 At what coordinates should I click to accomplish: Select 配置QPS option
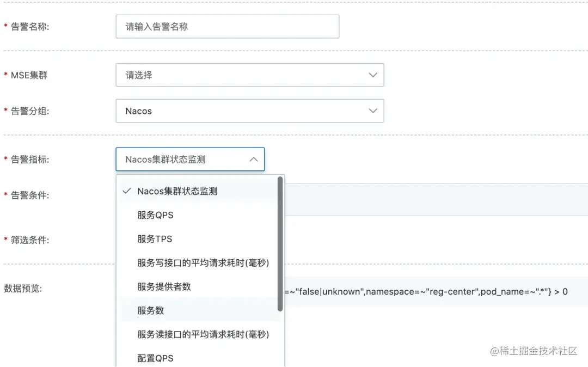pos(199,358)
